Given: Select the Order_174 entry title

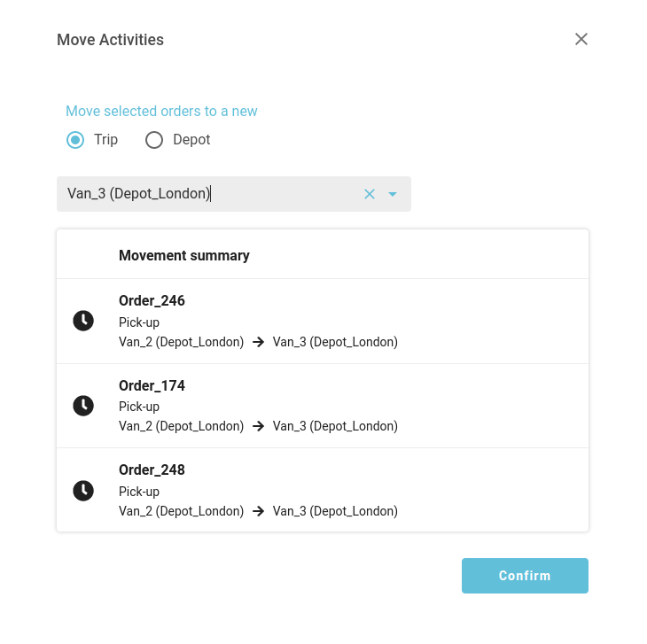Looking at the screenshot, I should pos(152,385).
